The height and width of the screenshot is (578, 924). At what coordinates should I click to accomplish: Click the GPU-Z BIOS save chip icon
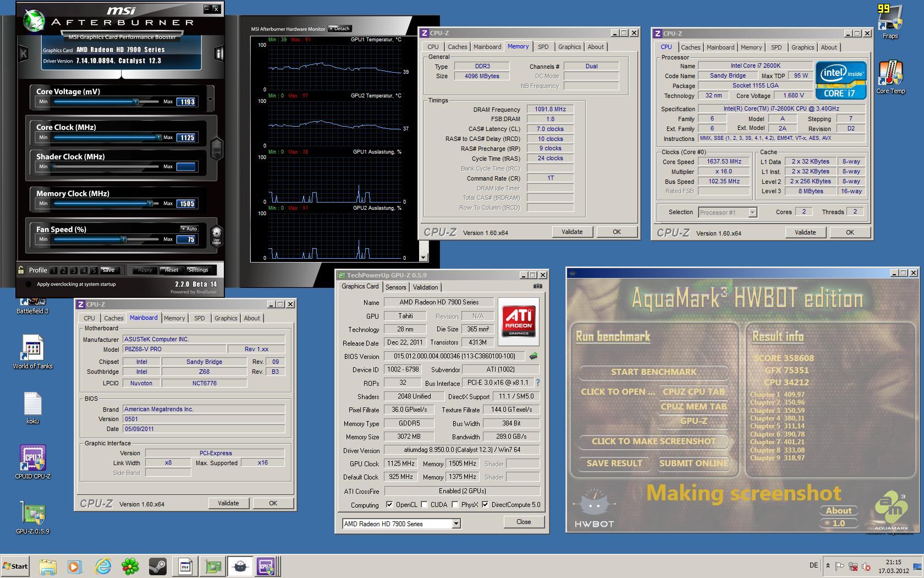coord(533,356)
